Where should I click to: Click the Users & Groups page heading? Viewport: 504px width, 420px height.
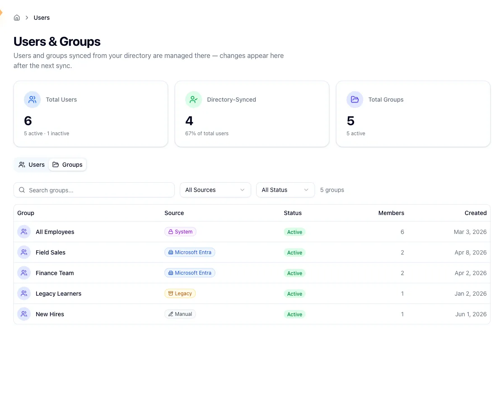point(57,42)
